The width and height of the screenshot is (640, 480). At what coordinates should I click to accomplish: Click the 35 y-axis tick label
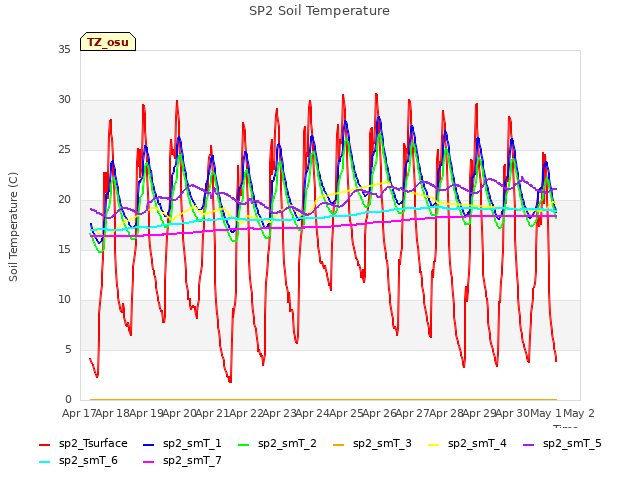tap(64, 49)
